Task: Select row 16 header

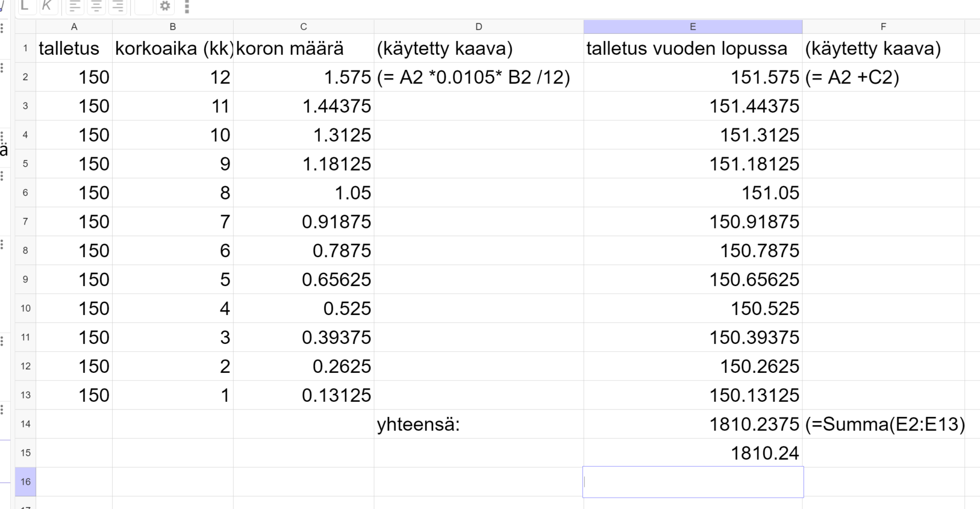Action: click(25, 482)
